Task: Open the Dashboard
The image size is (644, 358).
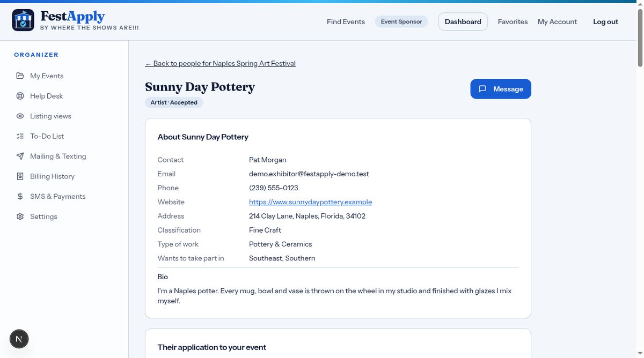Action: [463, 21]
